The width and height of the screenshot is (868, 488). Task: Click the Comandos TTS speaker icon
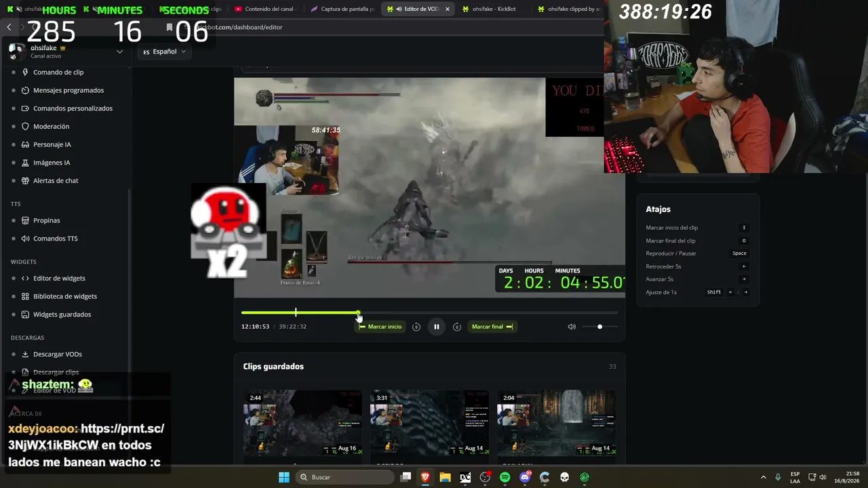[x=25, y=239]
